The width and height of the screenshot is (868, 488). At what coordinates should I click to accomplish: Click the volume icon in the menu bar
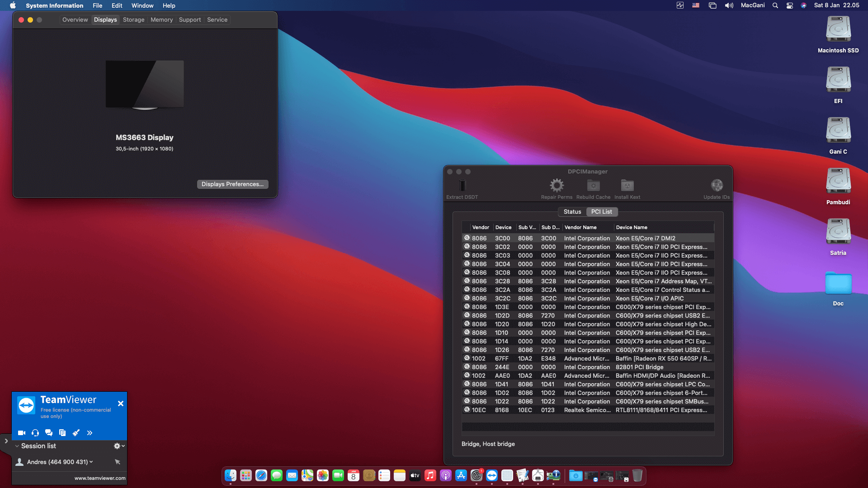coord(728,5)
